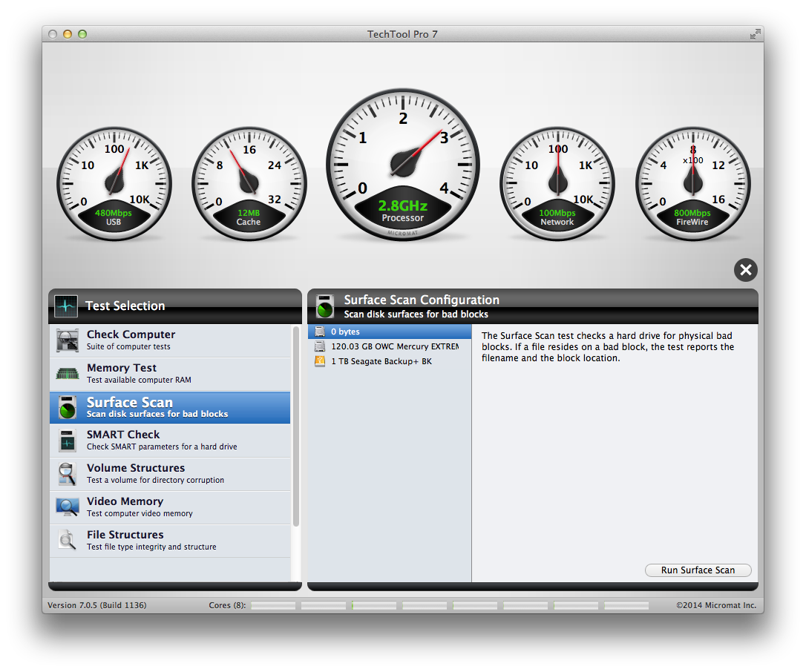Click the Version 7.0.5 (Build 1136) text
The image size is (806, 672).
click(x=96, y=605)
